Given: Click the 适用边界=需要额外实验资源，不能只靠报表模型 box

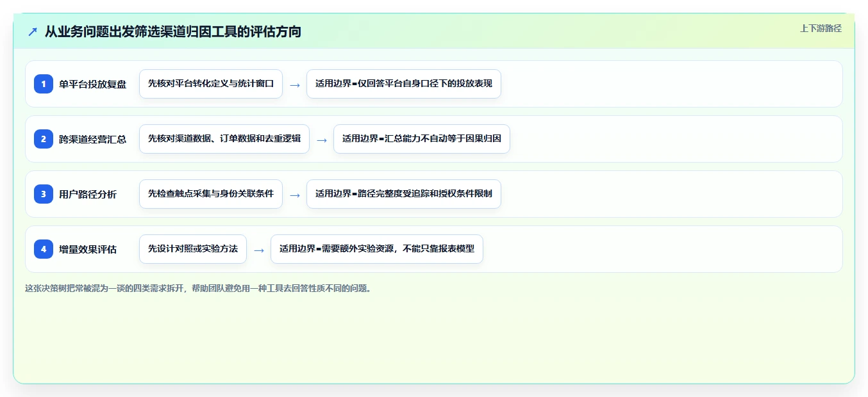Looking at the screenshot, I should click(377, 249).
